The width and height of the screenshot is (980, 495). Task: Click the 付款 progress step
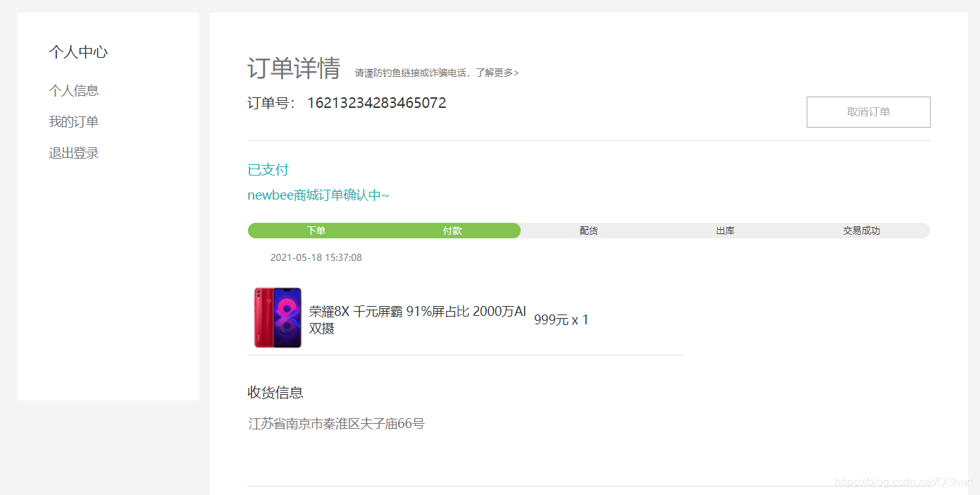click(x=452, y=231)
